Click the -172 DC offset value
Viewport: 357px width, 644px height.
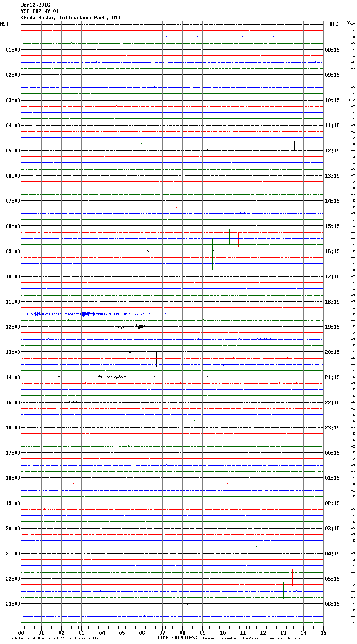point(351,100)
